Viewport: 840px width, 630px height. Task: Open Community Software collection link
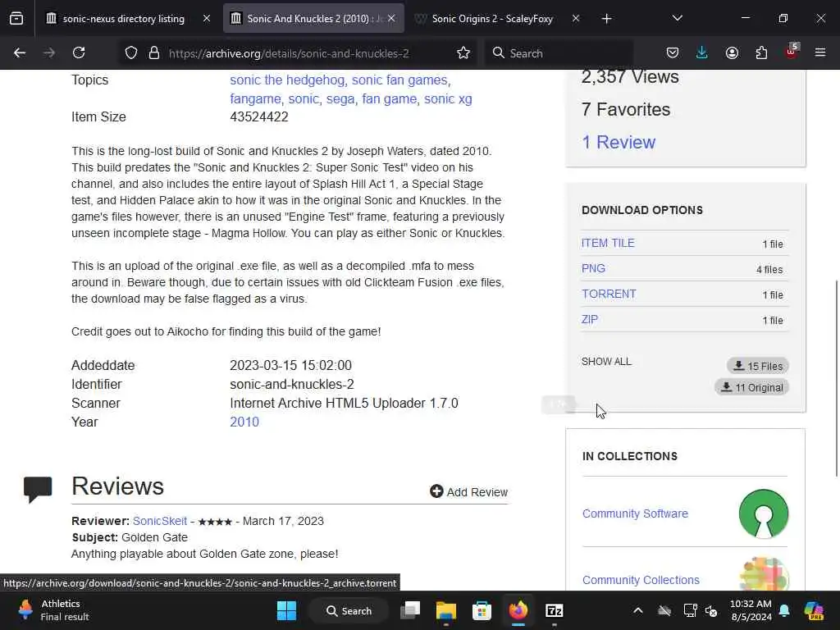coord(635,514)
